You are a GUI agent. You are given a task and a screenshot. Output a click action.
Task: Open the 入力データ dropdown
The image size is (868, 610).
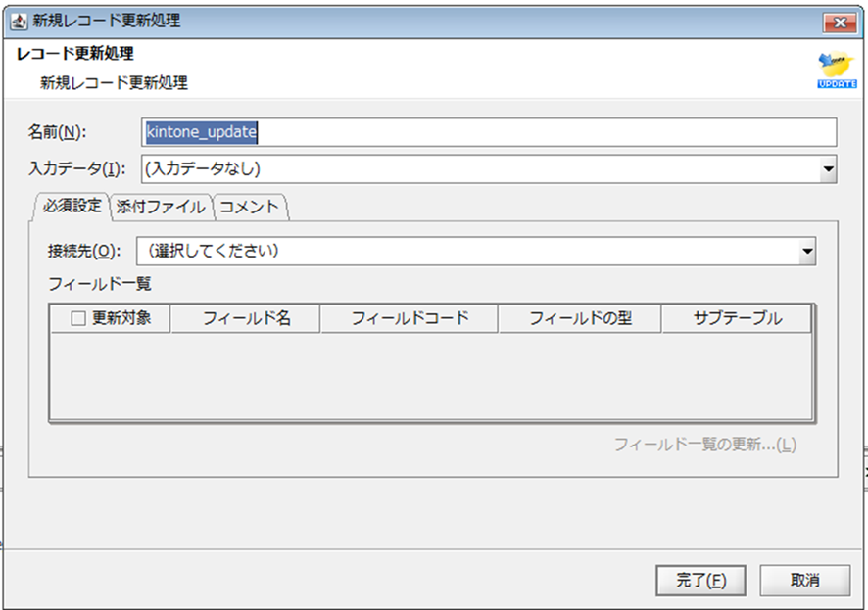point(828,169)
